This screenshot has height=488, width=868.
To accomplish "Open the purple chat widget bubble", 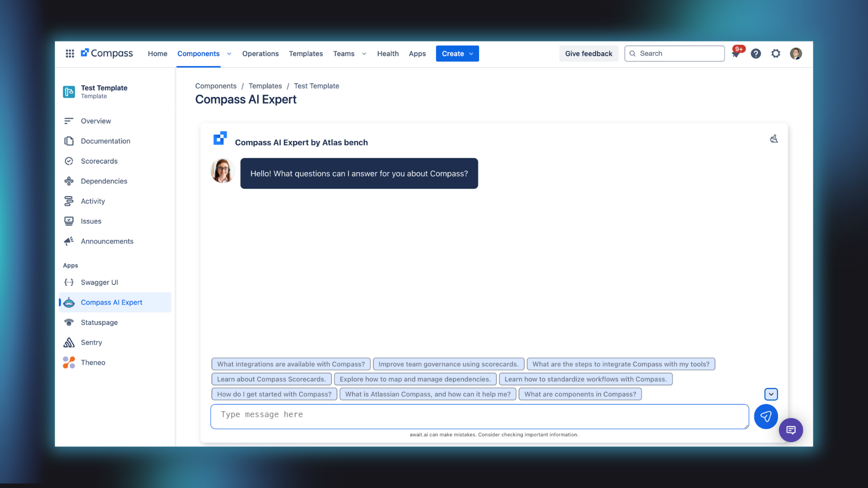I will click(x=791, y=430).
